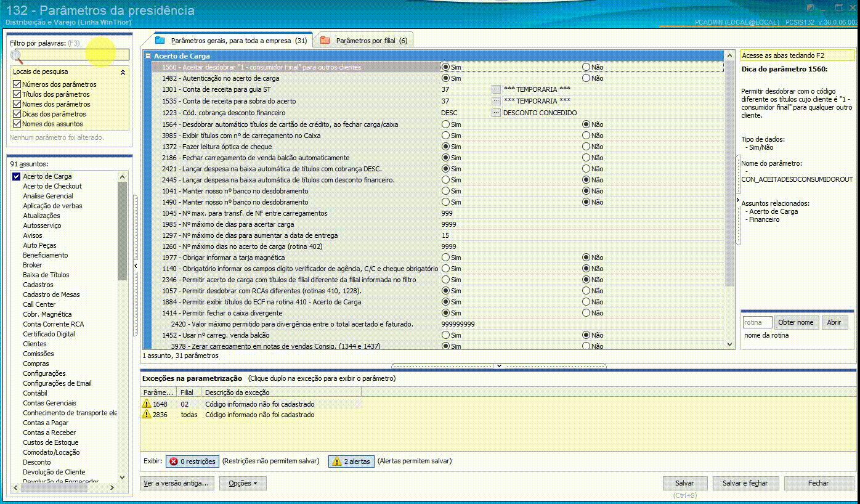Uncheck Dicas dos parâmetros
The height and width of the screenshot is (504, 860).
(17, 114)
